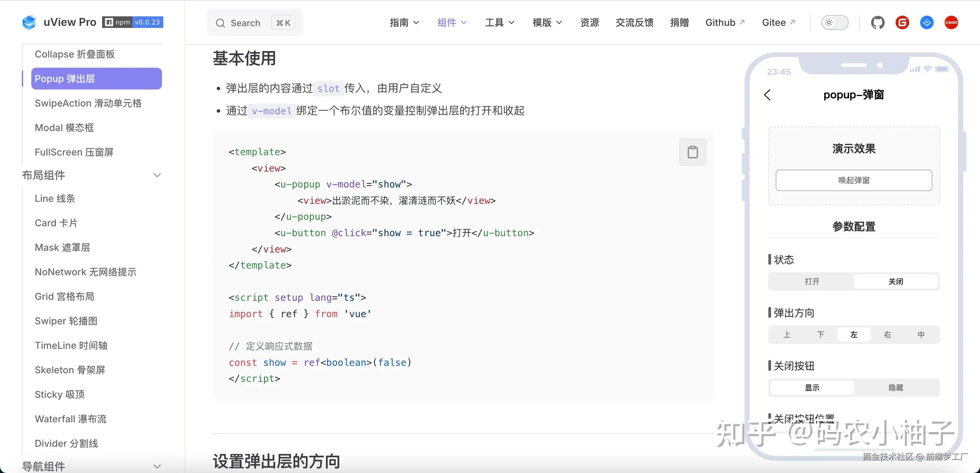Set 关闭按钮 to 隐藏
980x473 pixels.
coord(896,387)
